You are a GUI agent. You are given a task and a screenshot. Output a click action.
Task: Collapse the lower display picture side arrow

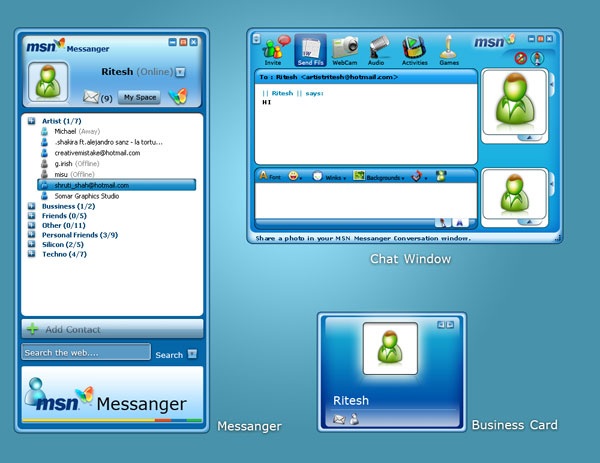[x=551, y=184]
